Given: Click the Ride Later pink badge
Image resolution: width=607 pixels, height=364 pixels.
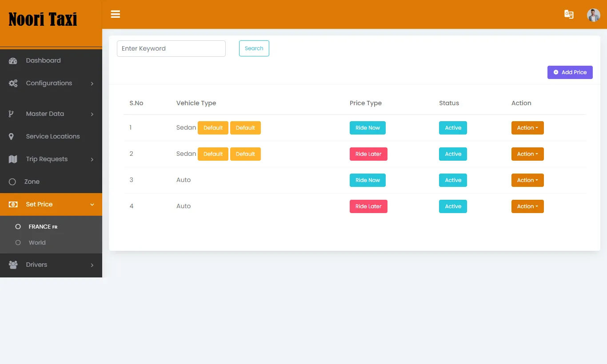Looking at the screenshot, I should pyautogui.click(x=368, y=154).
